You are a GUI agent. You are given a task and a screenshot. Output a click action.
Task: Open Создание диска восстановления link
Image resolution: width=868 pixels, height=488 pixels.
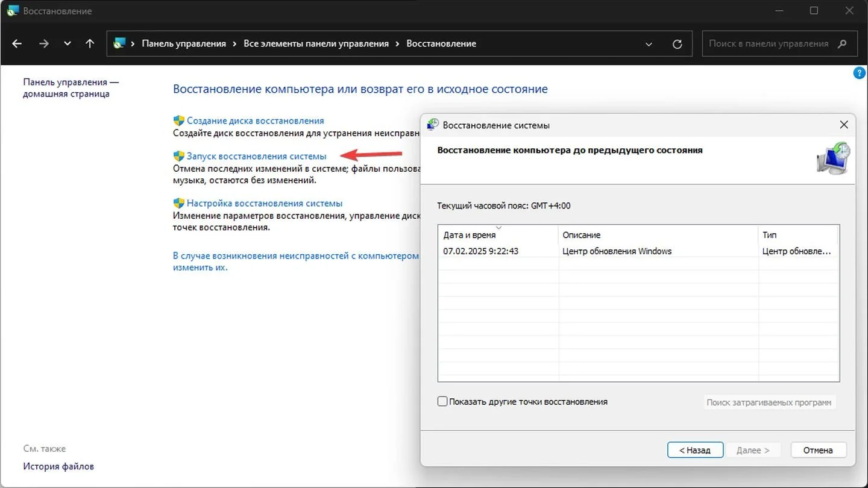click(255, 120)
